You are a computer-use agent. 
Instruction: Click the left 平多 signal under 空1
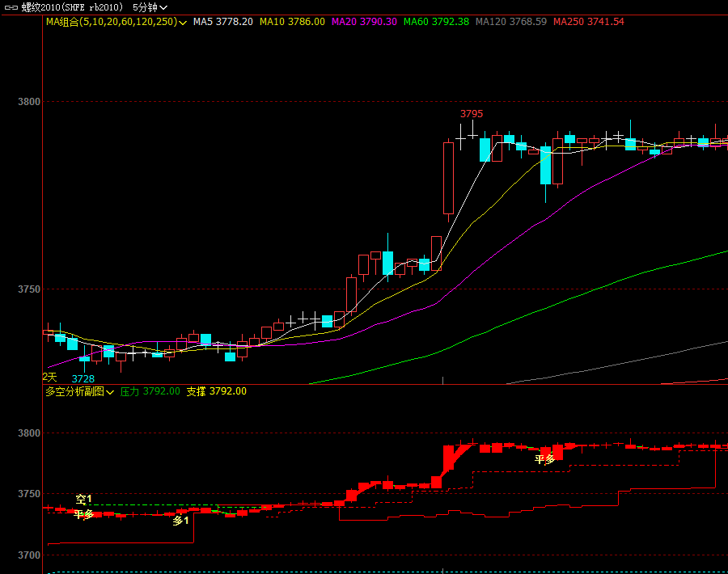(x=84, y=514)
